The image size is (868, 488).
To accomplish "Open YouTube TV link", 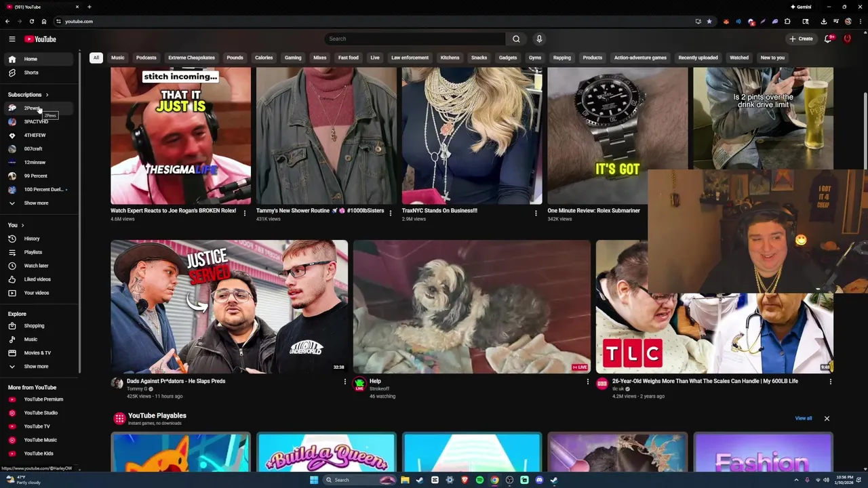I will tap(39, 426).
